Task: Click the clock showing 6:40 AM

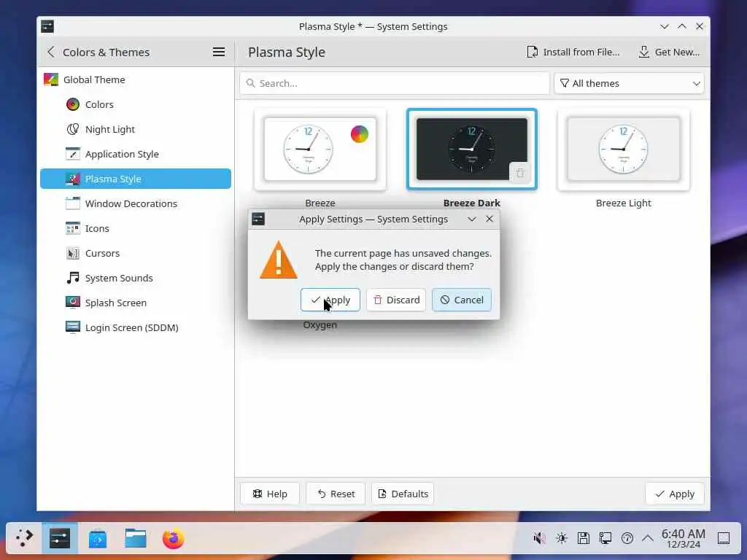Action: click(x=683, y=538)
